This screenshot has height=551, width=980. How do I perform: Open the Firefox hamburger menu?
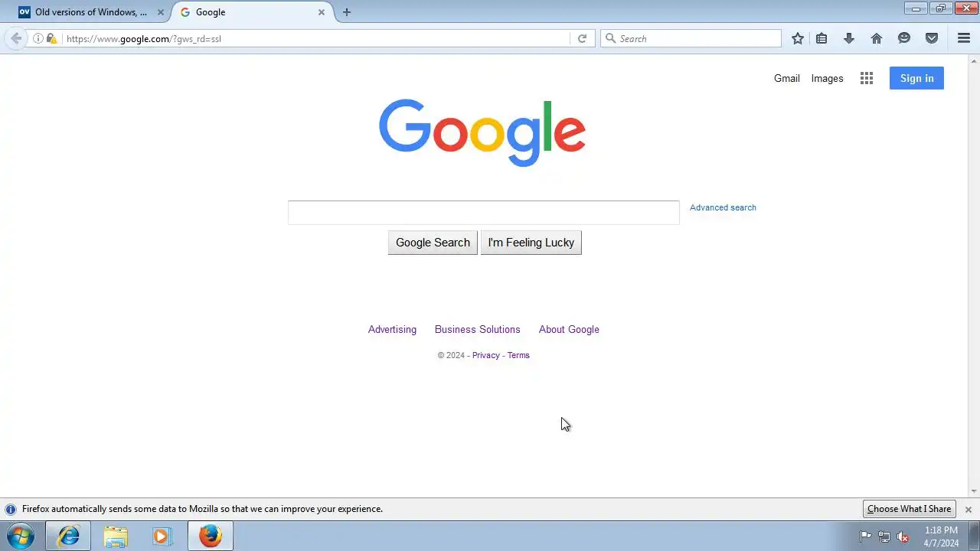(x=964, y=38)
